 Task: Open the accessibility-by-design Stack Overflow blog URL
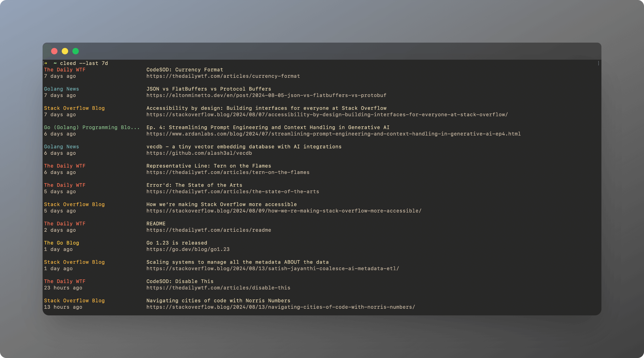pos(327,115)
